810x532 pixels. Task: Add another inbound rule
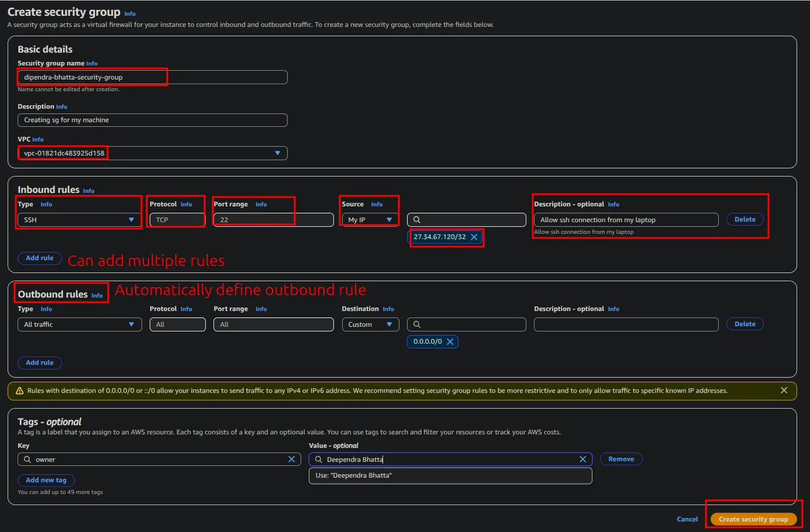pos(40,258)
